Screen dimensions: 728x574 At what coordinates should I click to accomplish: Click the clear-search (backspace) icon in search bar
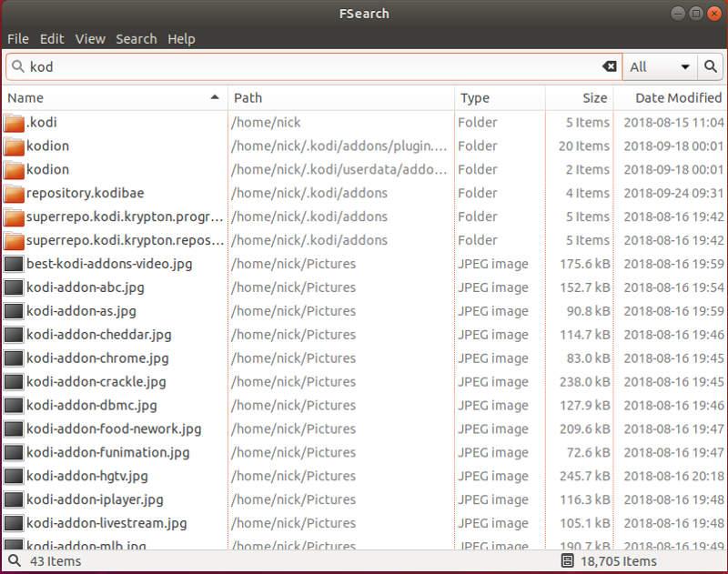(609, 66)
